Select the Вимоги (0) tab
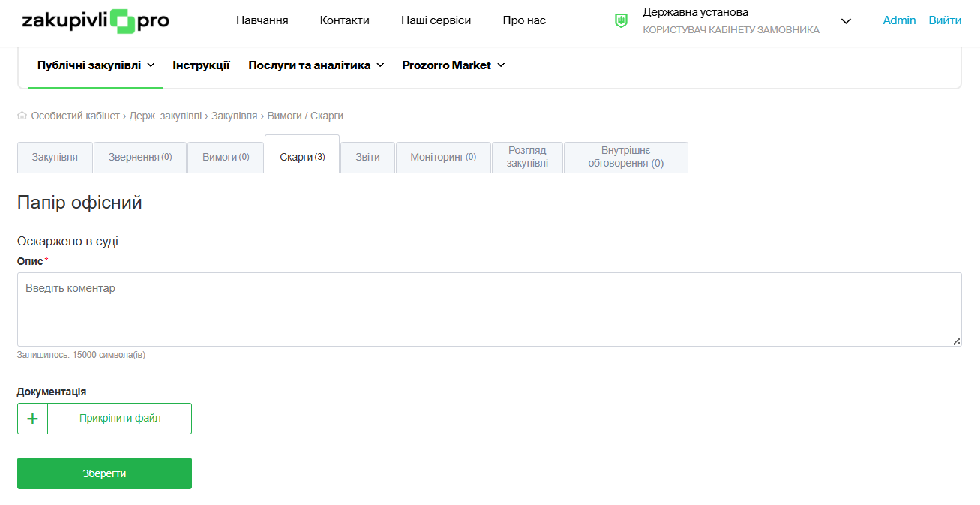980x505 pixels. point(225,158)
